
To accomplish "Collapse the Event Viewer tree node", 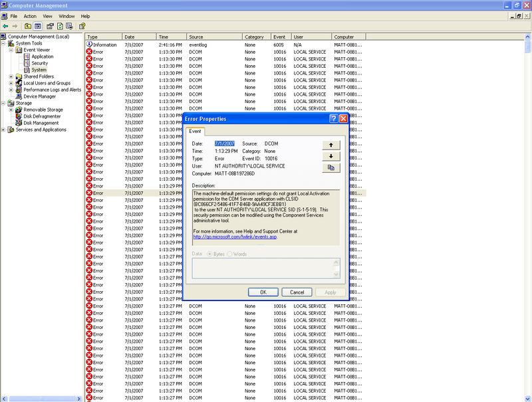I will tap(11, 50).
